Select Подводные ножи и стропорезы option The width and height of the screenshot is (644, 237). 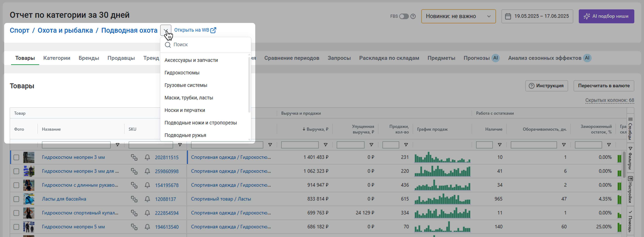(x=200, y=123)
